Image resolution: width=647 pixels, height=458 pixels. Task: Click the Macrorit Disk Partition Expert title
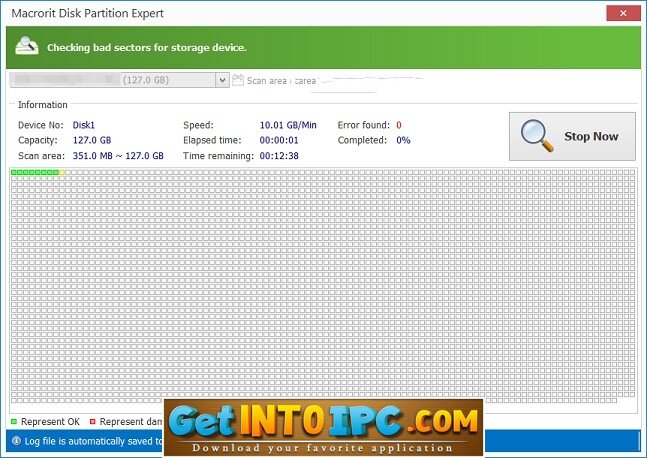click(87, 13)
